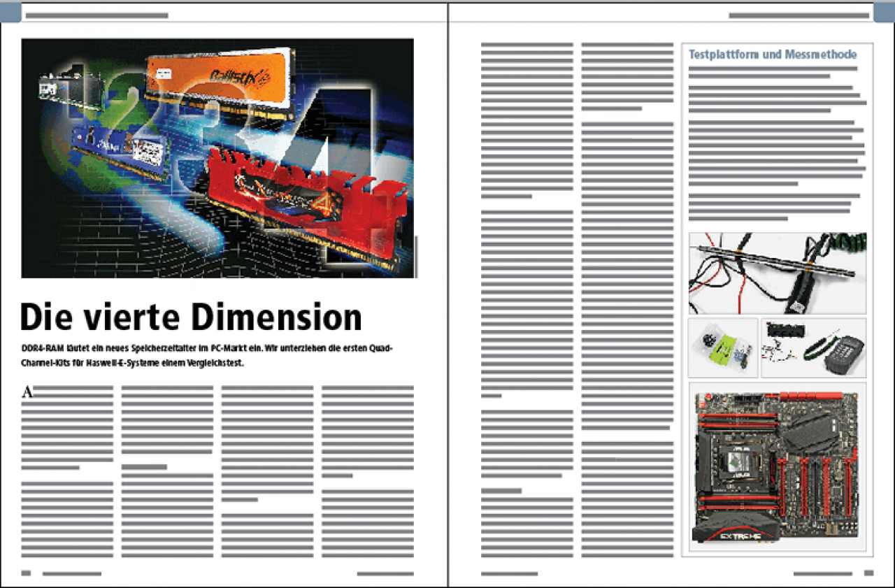Click the blue corner tab at top-left page edge
This screenshot has height=588, width=895.
pyautogui.click(x=10, y=13)
